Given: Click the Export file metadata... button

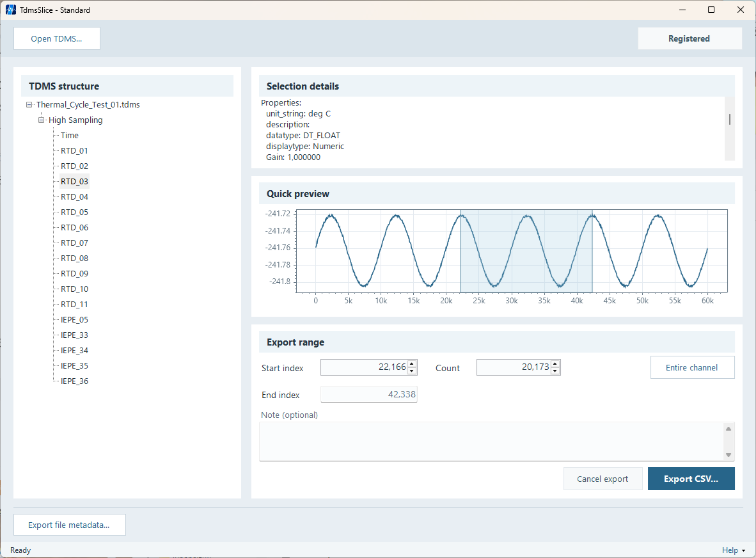Looking at the screenshot, I should (x=70, y=525).
